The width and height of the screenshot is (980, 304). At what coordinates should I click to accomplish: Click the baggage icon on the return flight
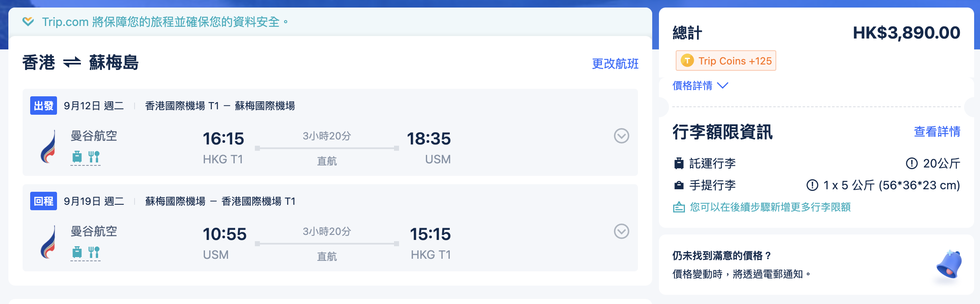[x=77, y=252]
